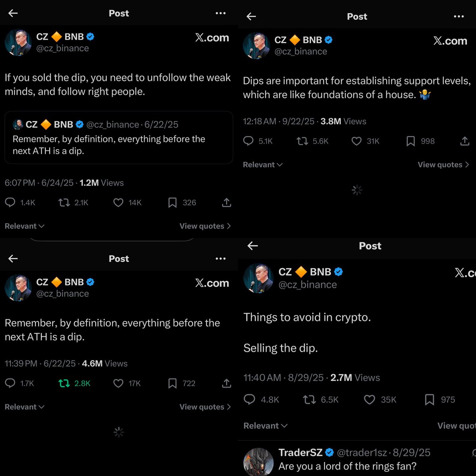Open Relevant dropdown under 3.8M views post
476x476 pixels.
point(263,165)
